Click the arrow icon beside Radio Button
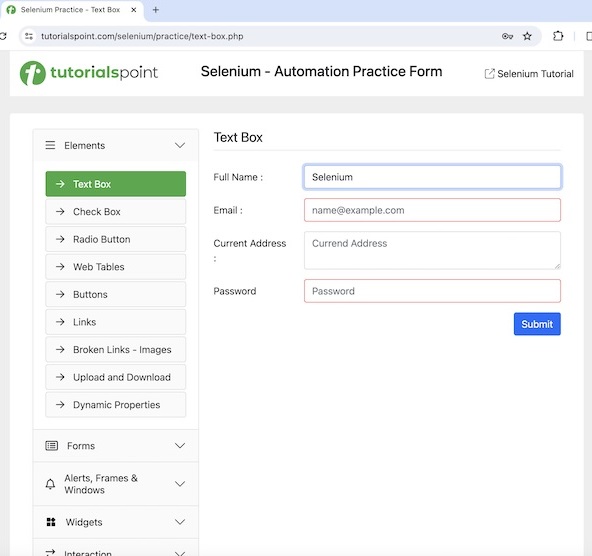The height and width of the screenshot is (556, 592). coord(60,239)
